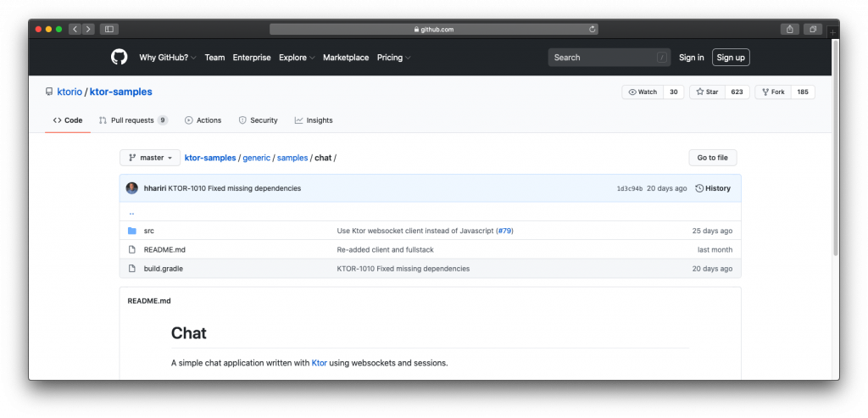Open the Enterprise nav item
Image resolution: width=868 pixels, height=418 pixels.
(252, 58)
